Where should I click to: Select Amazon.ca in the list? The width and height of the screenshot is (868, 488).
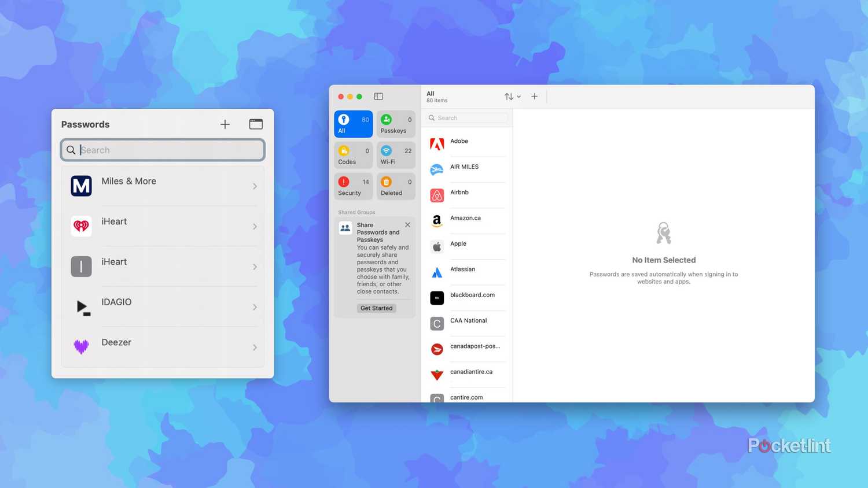coord(467,220)
